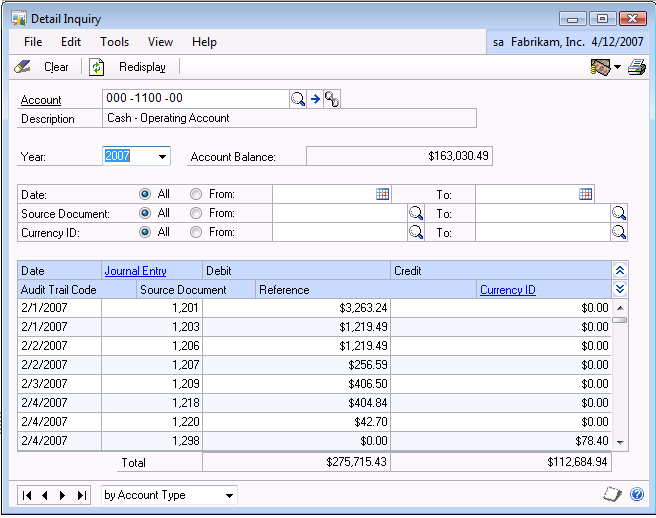Click the $406.50 debit cell
Viewport: 656px width, 518px height.
pos(296,384)
